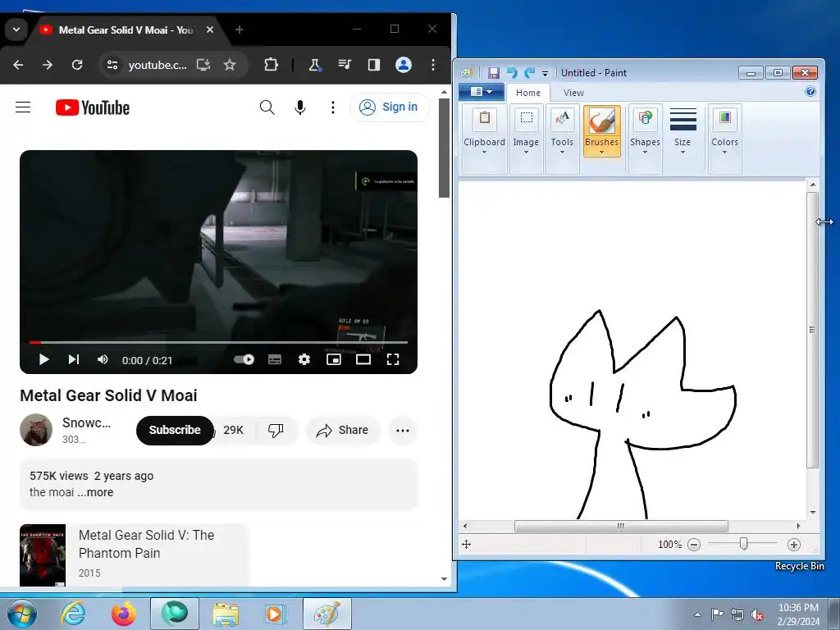
Task: Click the Clipboard paste icon in Paint
Action: pos(484,118)
